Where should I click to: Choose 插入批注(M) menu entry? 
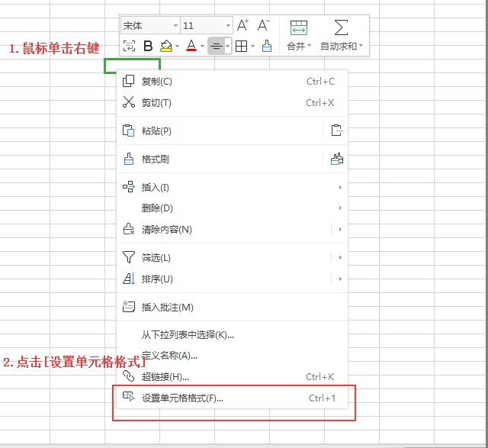tap(232, 307)
